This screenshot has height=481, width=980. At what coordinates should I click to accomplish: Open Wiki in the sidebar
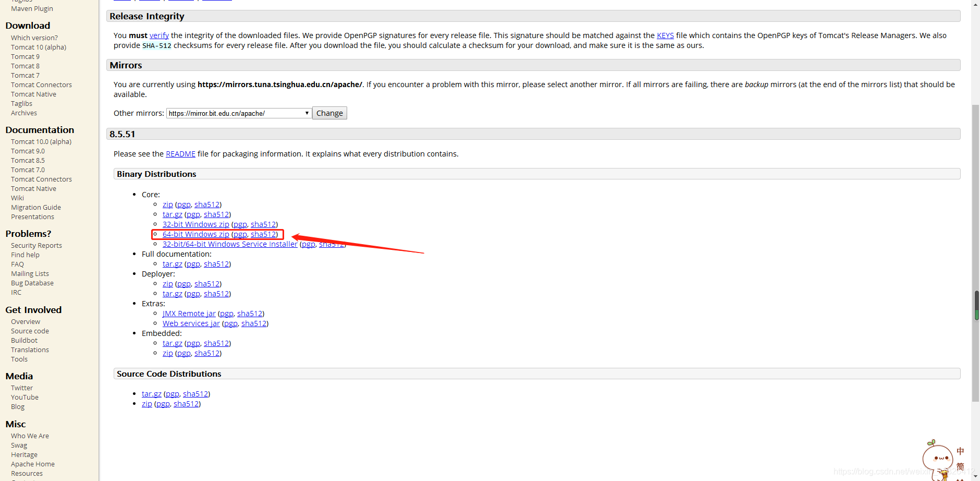[17, 198]
